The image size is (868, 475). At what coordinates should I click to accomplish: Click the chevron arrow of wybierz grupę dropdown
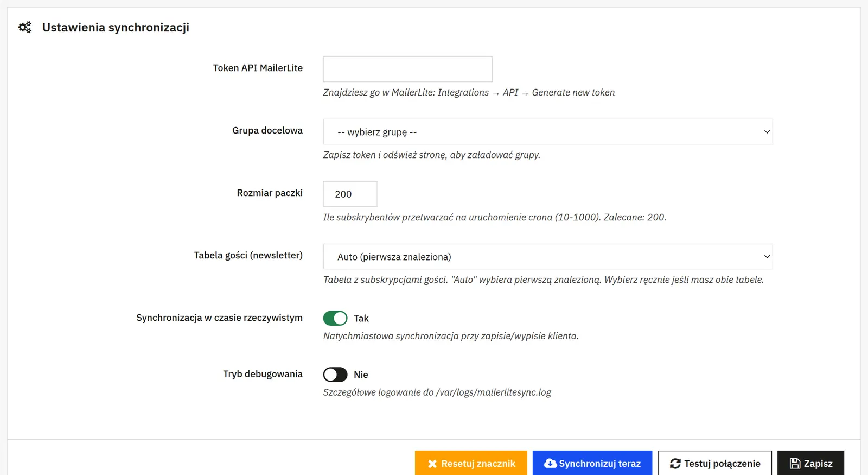[x=767, y=132]
